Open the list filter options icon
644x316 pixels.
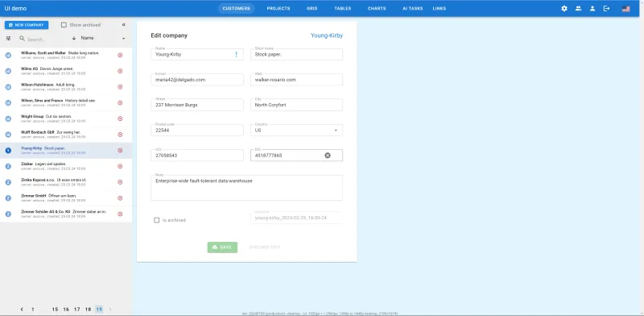pyautogui.click(x=8, y=38)
